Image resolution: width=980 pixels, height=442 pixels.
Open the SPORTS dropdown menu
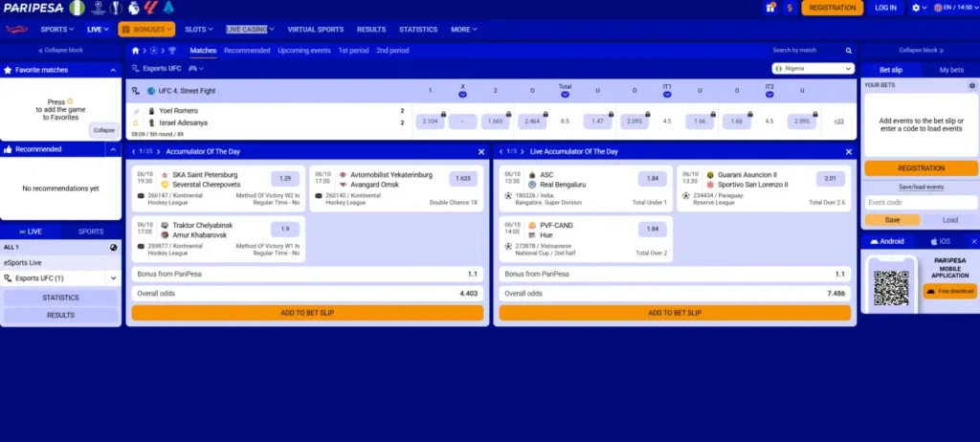click(57, 30)
